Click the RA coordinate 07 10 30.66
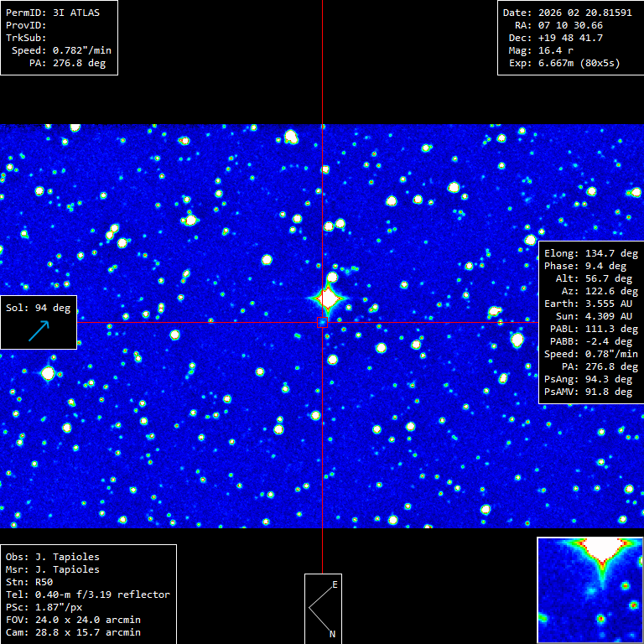 [570, 25]
